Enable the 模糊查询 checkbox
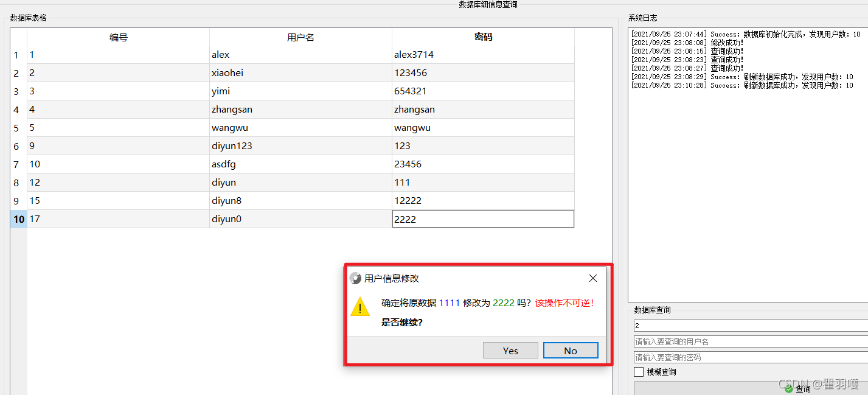Screen dimensions: 868x395 pos(639,372)
